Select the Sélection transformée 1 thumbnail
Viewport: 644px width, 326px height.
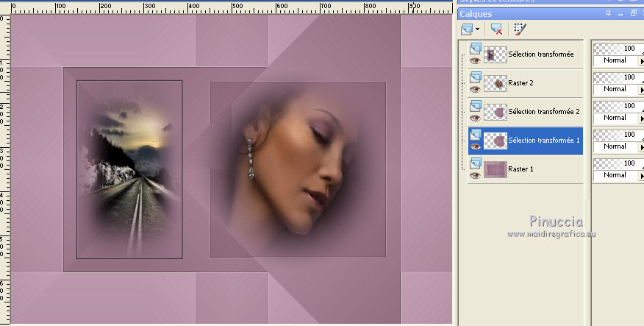[495, 141]
